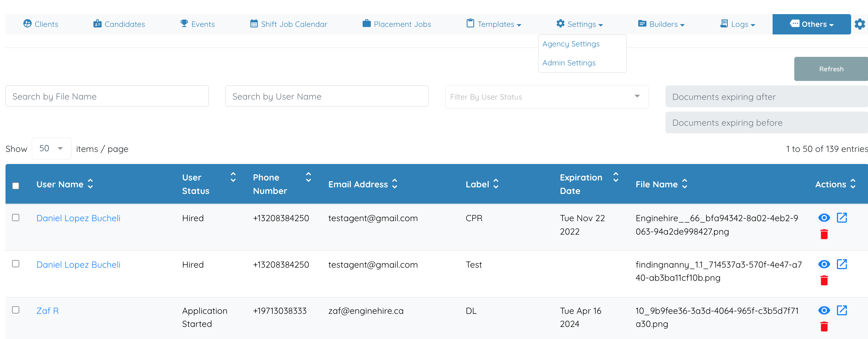The width and height of the screenshot is (868, 339).
Task: Sort by File Name arrows
Action: (685, 184)
